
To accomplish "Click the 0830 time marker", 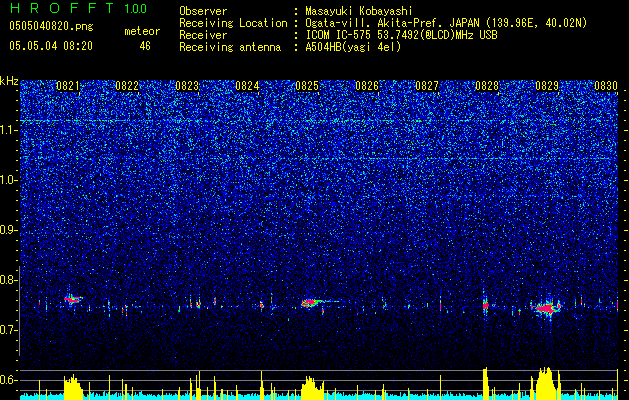I will (606, 85).
